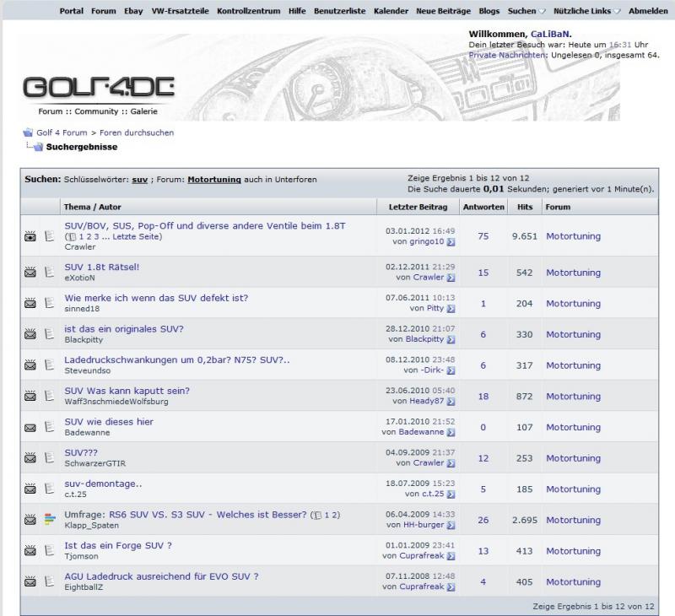Click the suv keyword link

click(139, 180)
